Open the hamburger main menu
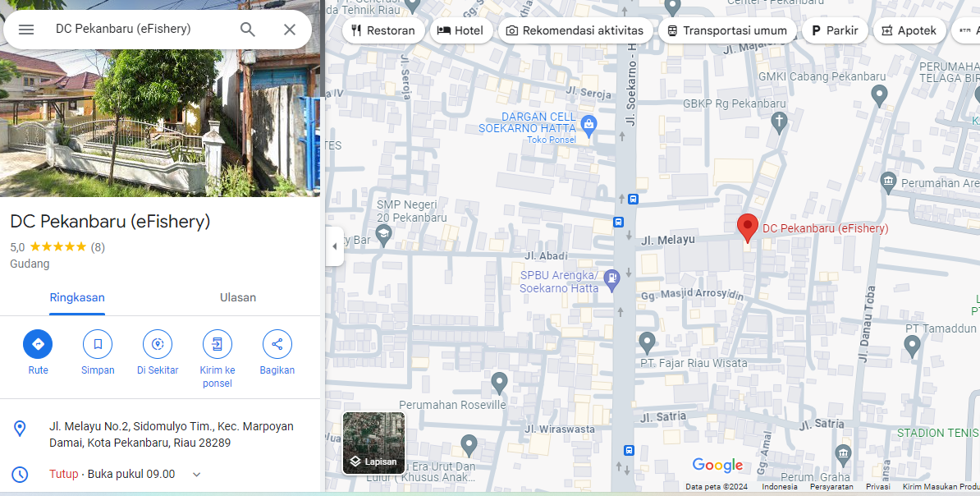The image size is (980, 496). (26, 30)
